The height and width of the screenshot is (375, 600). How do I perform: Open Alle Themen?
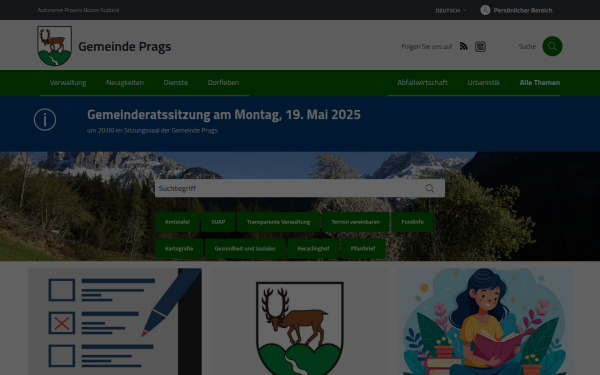(540, 83)
